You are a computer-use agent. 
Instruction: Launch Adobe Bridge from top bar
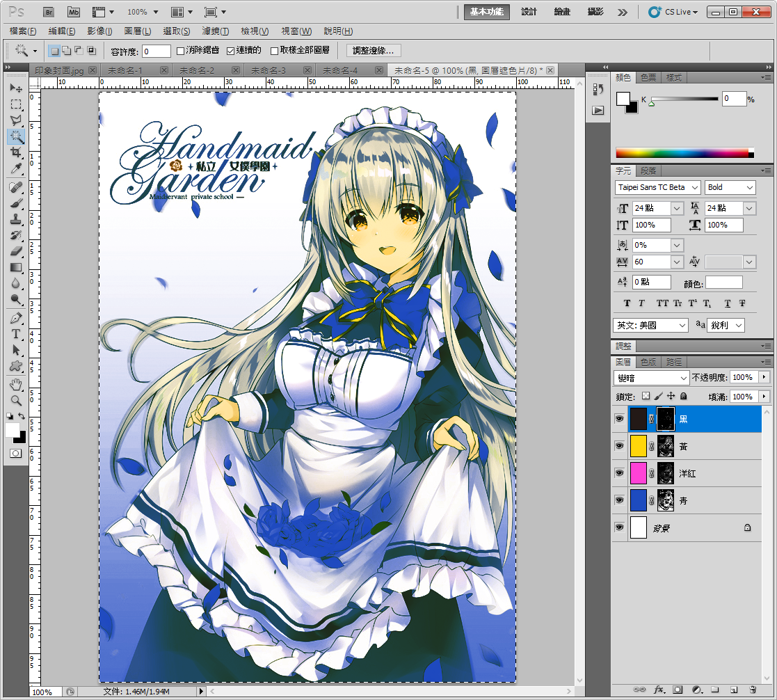pyautogui.click(x=49, y=12)
